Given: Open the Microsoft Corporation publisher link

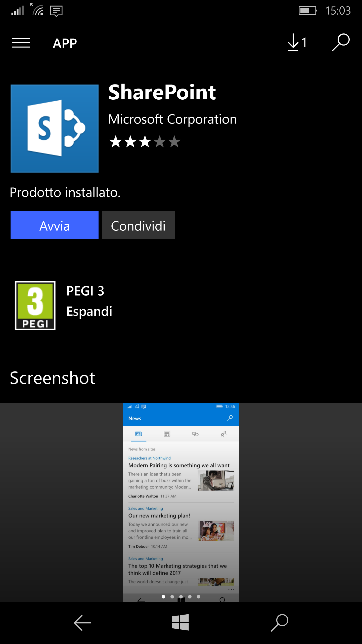Looking at the screenshot, I should (x=172, y=119).
